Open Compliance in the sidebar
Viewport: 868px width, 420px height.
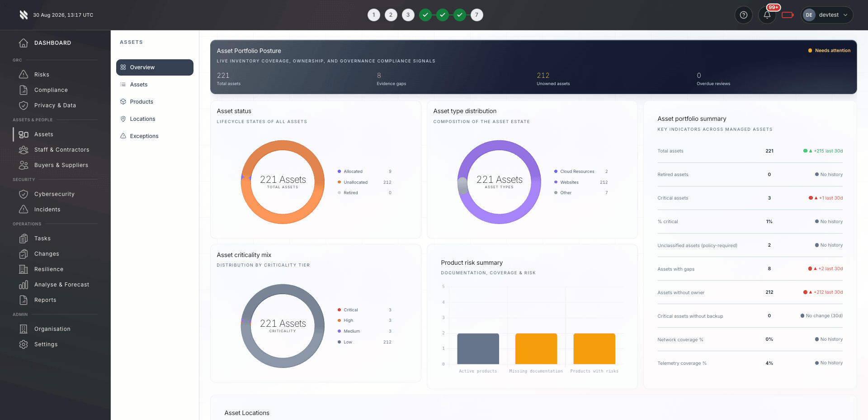click(x=51, y=90)
